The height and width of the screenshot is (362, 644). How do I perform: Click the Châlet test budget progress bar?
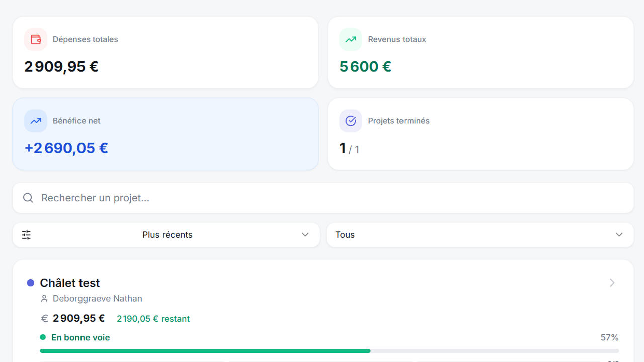pos(329,351)
